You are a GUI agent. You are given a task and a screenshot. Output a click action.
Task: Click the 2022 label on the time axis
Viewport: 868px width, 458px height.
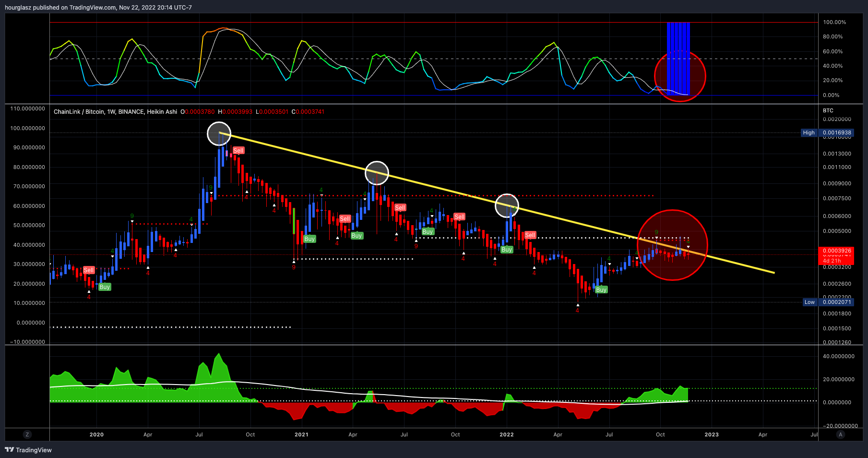click(507, 434)
